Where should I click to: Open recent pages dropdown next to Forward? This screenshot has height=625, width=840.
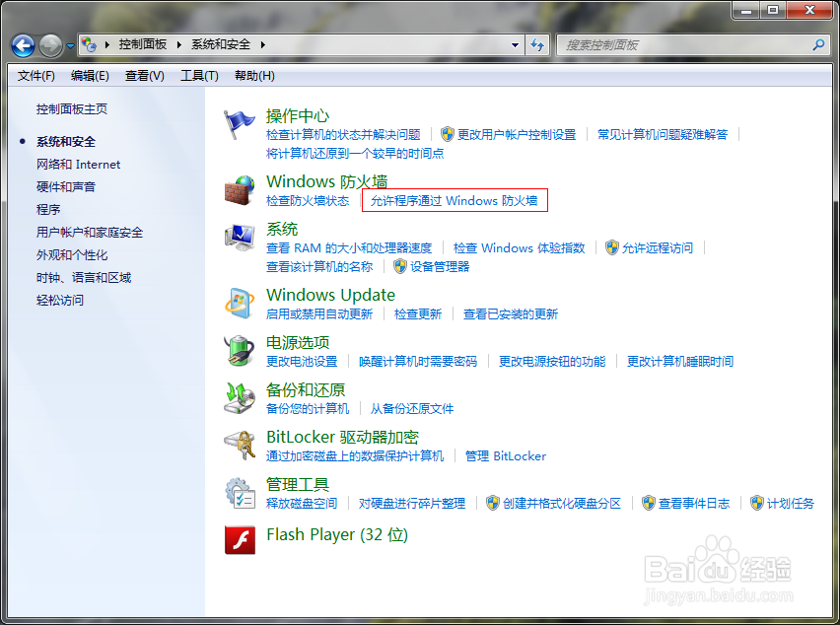[70, 46]
